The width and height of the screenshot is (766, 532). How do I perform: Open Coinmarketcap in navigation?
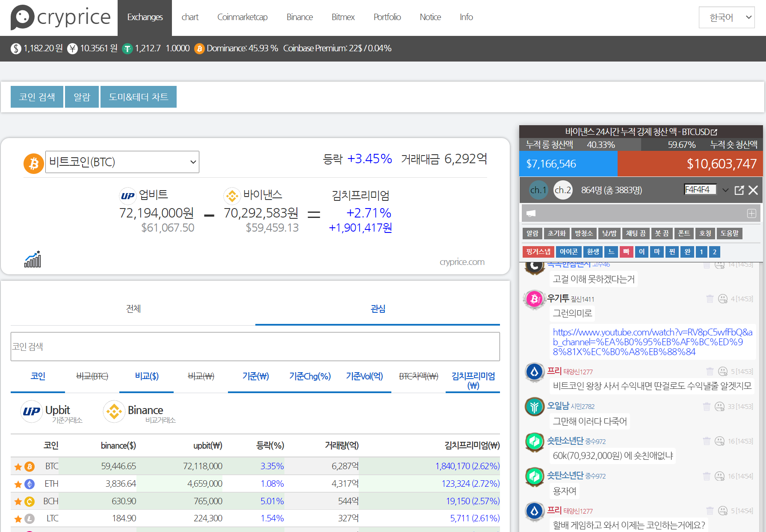[242, 18]
